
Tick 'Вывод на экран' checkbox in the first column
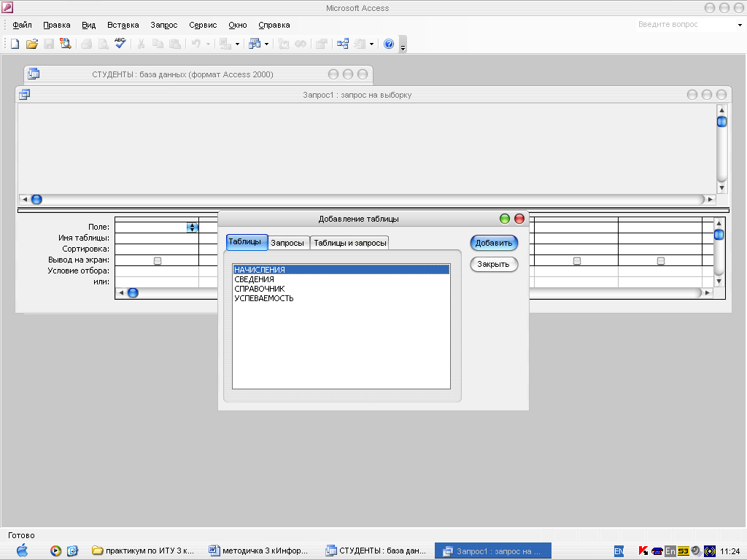[158, 260]
